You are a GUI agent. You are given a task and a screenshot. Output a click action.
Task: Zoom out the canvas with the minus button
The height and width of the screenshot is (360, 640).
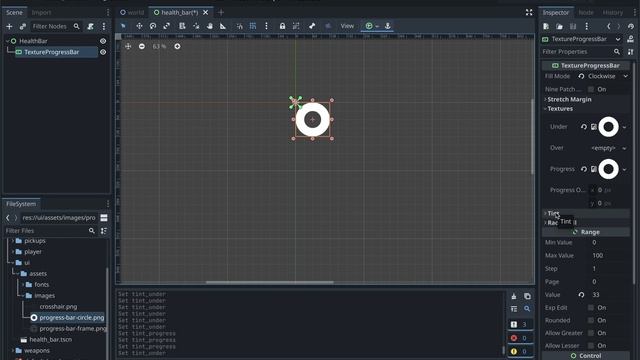click(142, 47)
